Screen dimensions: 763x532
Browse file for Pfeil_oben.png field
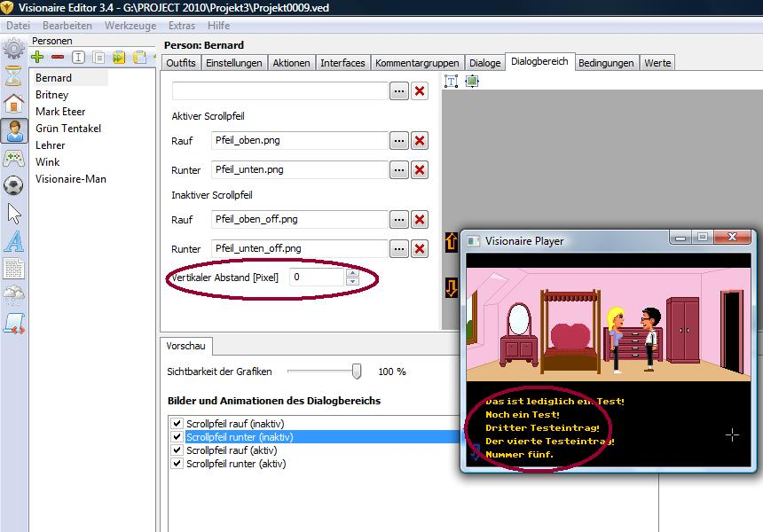point(399,141)
